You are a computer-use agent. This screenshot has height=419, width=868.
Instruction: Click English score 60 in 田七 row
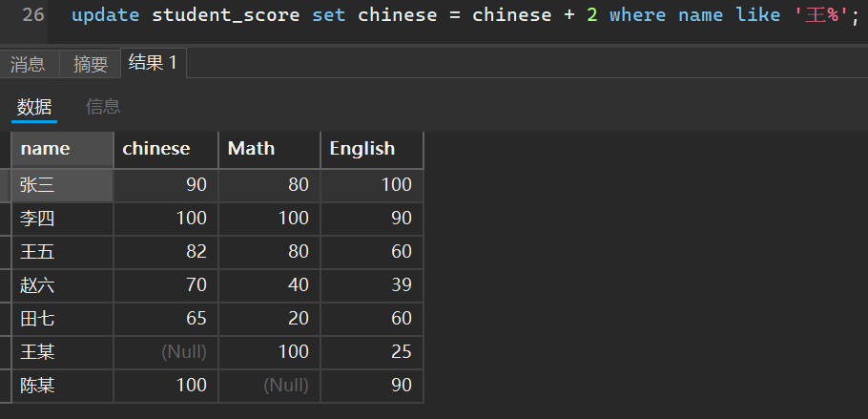tap(372, 319)
